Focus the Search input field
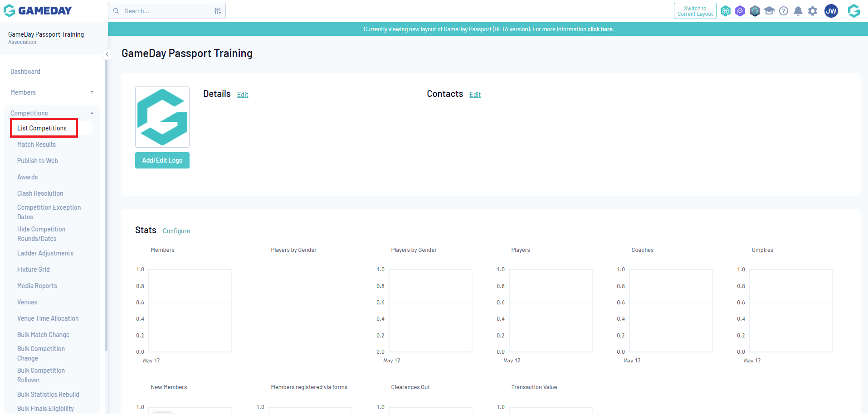The width and height of the screenshot is (868, 414). point(167,11)
